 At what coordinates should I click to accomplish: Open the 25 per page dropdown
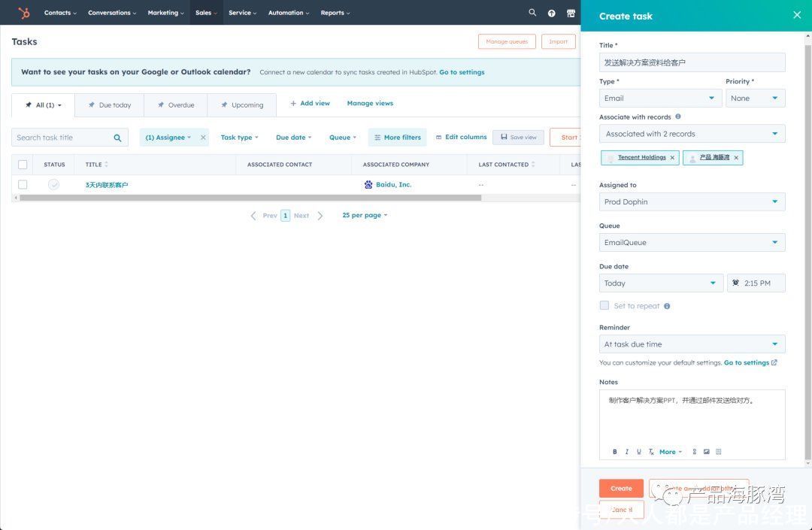pos(365,215)
